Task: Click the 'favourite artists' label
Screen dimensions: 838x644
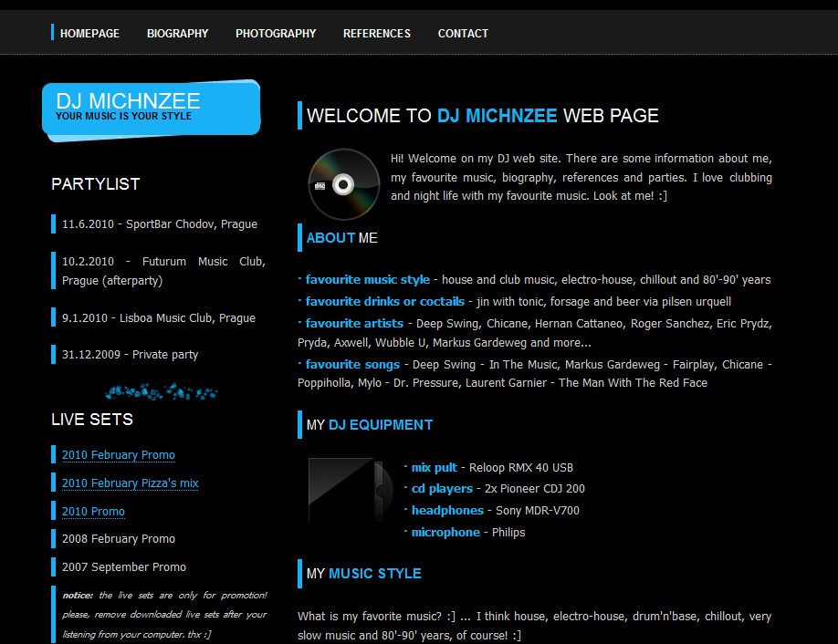Action: (354, 323)
